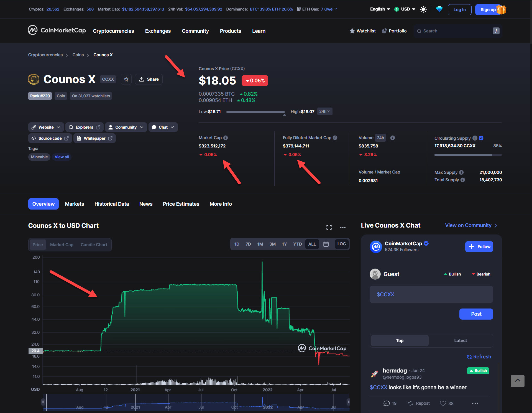This screenshot has width=532, height=413.
Task: Switch to the Historical Data tab
Action: coord(112,204)
